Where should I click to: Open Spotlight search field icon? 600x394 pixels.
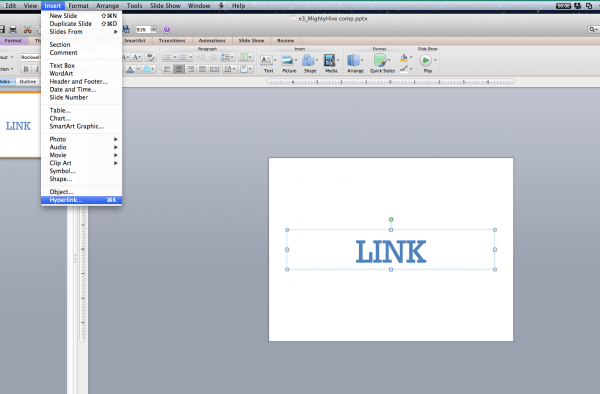(593, 29)
